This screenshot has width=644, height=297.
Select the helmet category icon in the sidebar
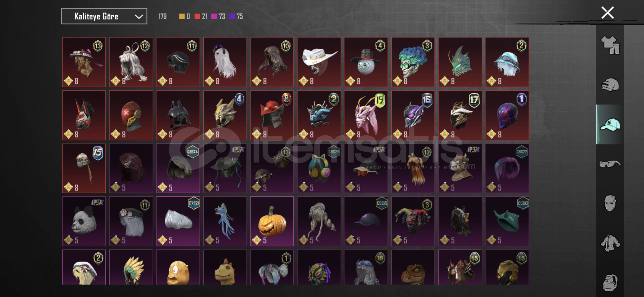pyautogui.click(x=610, y=85)
